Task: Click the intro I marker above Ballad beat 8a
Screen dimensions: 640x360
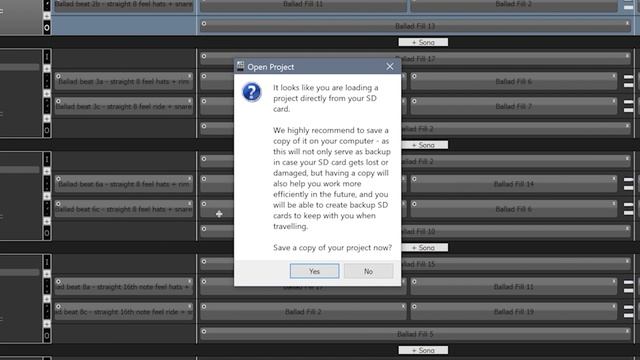Action: click(47, 262)
